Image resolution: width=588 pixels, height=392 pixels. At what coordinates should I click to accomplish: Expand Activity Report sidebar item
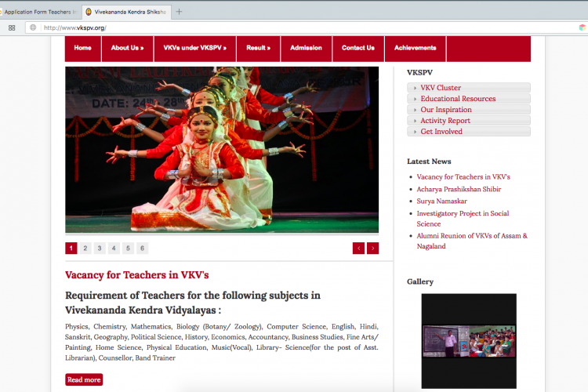(469, 121)
